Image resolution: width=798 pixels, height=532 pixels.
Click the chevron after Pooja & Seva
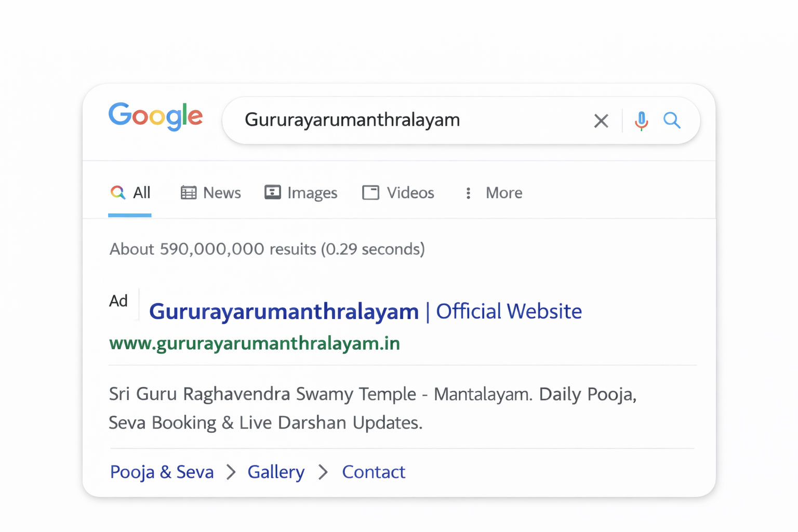pos(231,472)
